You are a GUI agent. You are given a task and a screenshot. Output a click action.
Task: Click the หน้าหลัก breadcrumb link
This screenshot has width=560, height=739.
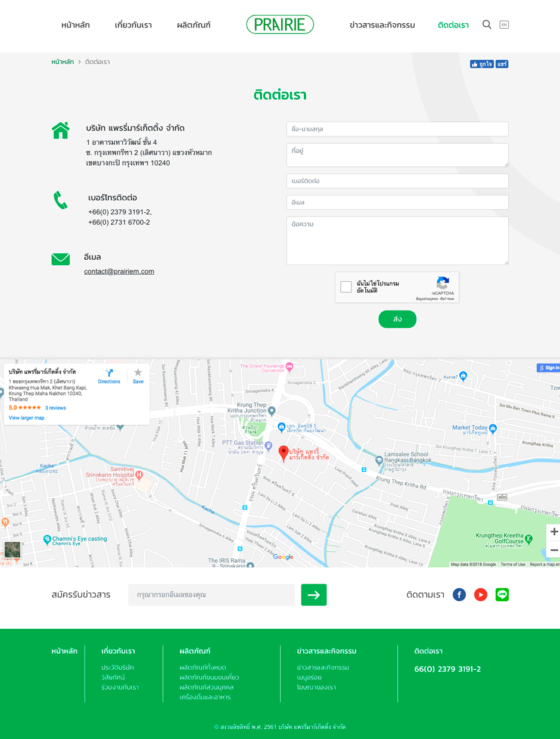coord(63,62)
